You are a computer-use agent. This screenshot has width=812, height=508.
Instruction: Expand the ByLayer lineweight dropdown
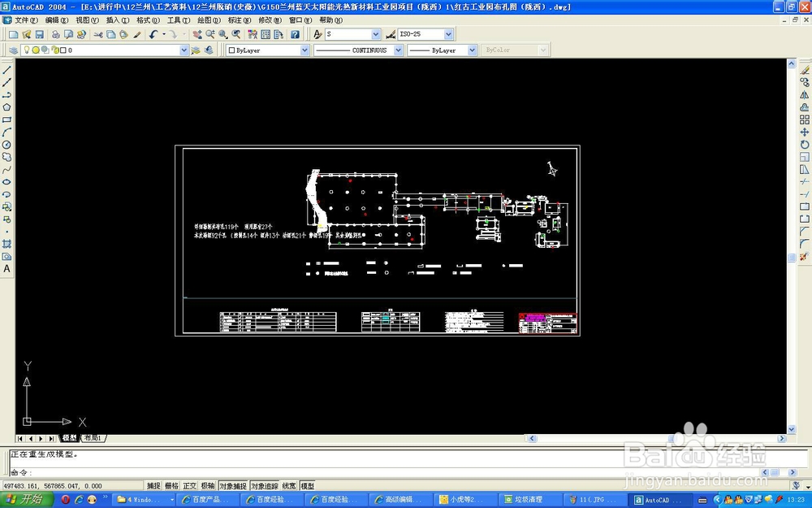tap(472, 50)
